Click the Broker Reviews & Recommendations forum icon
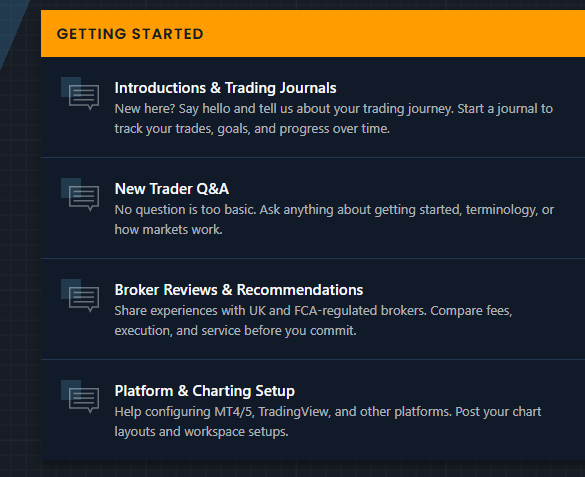585x477 pixels. pos(80,296)
